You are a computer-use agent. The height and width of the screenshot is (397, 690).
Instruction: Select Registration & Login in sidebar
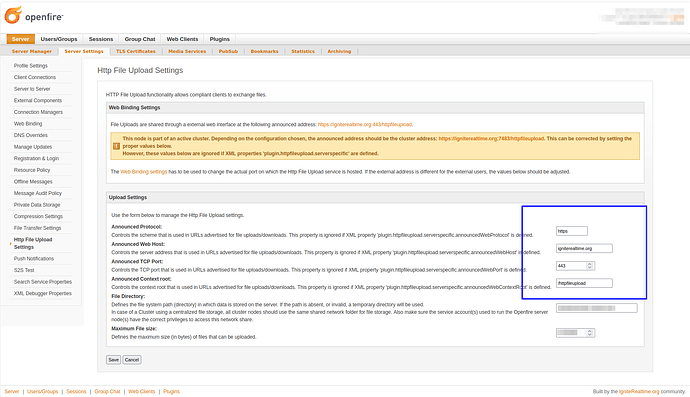[36, 158]
